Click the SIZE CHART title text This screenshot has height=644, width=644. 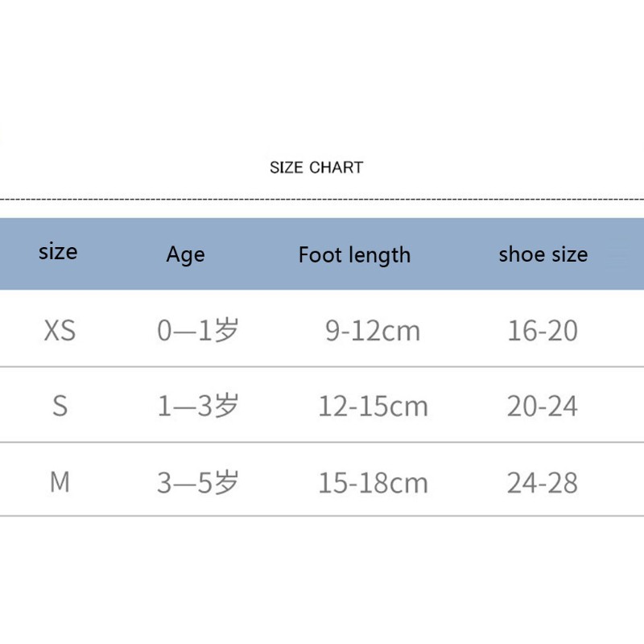(316, 167)
